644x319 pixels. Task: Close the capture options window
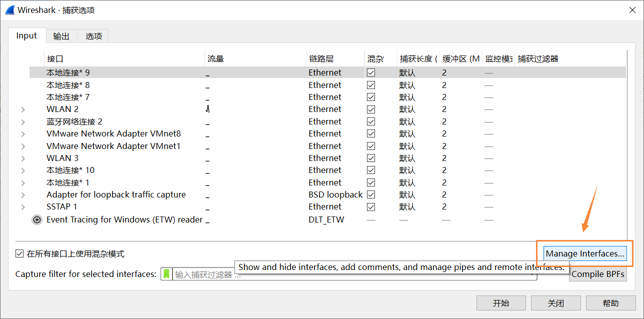632,10
